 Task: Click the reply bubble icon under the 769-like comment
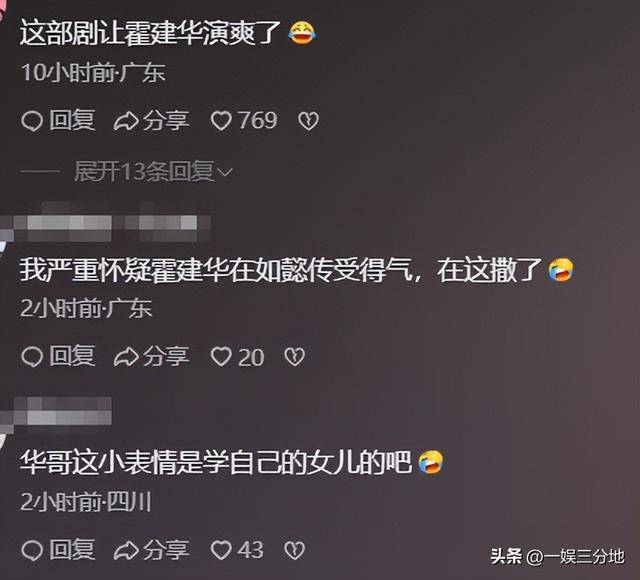(x=32, y=121)
